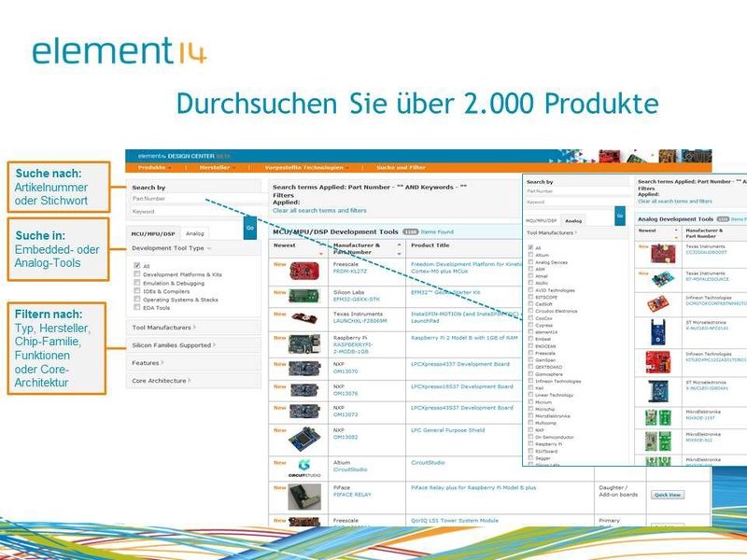The height and width of the screenshot is (560, 747).
Task: Click the orange Infineon board thumbnail in Analog results
Action: (658, 304)
